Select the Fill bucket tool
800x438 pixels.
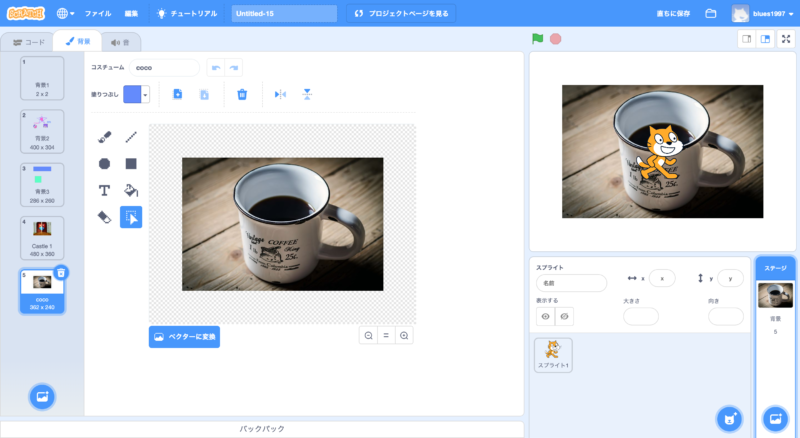point(131,190)
